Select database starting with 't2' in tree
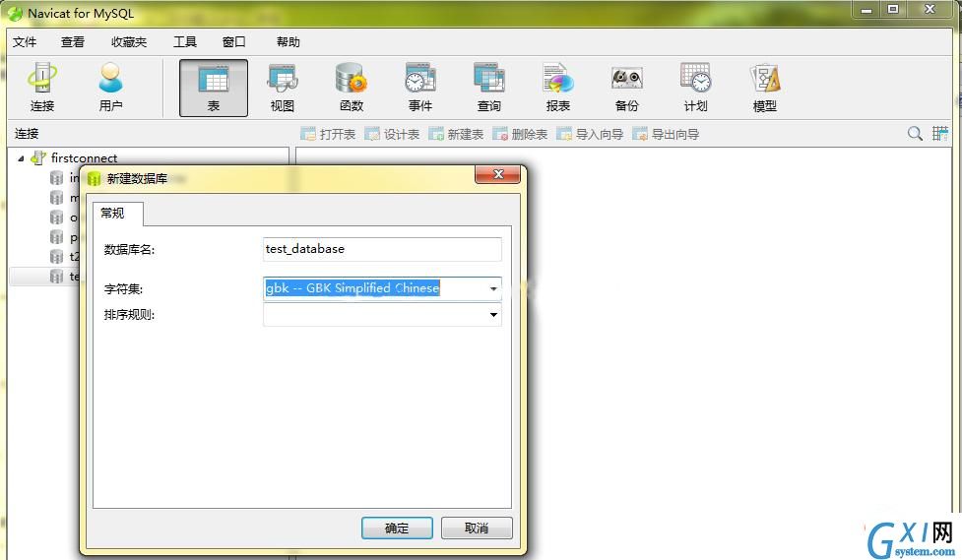This screenshot has height=560, width=962. tap(65, 257)
